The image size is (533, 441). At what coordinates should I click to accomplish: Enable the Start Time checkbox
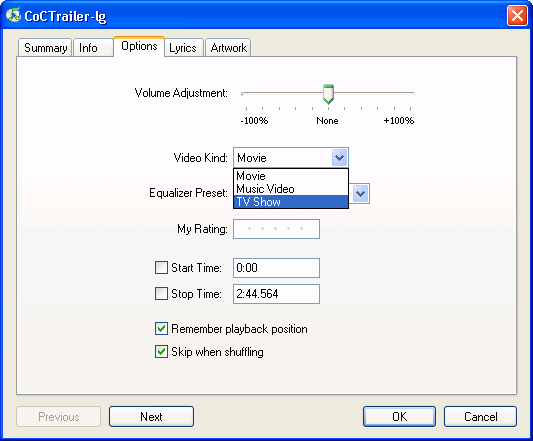point(161,268)
